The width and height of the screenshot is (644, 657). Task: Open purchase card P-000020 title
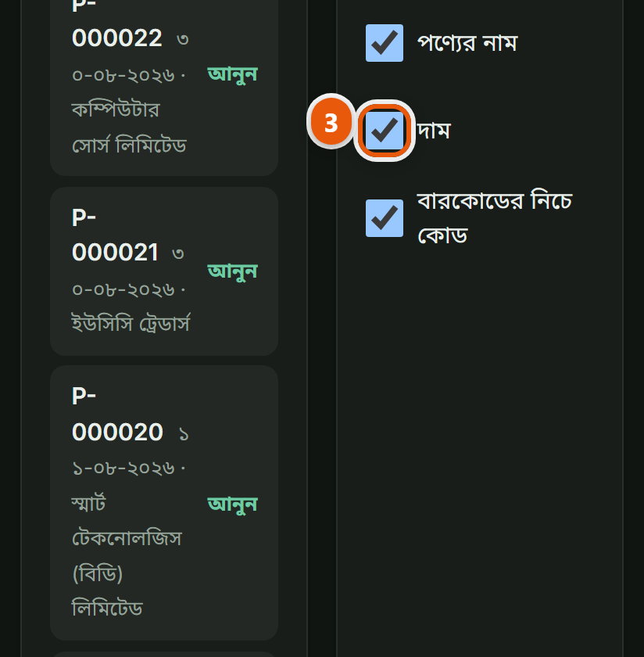point(117,414)
